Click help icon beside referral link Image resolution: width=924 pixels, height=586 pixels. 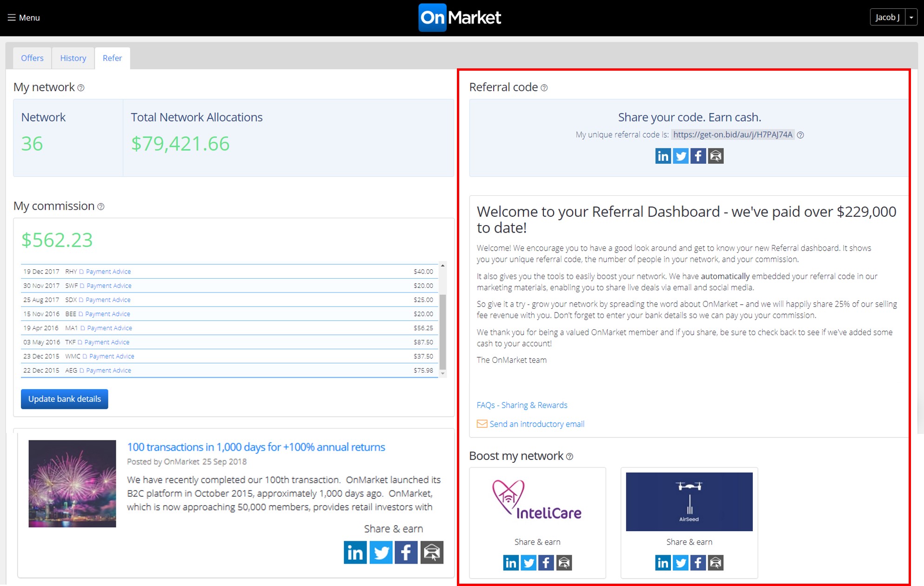coord(800,135)
